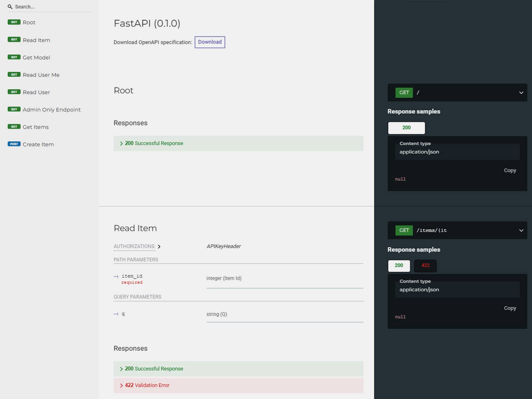The image size is (532, 399).
Task: Click the GET badge beside Admin Only Endpoint
Action: 14,110
